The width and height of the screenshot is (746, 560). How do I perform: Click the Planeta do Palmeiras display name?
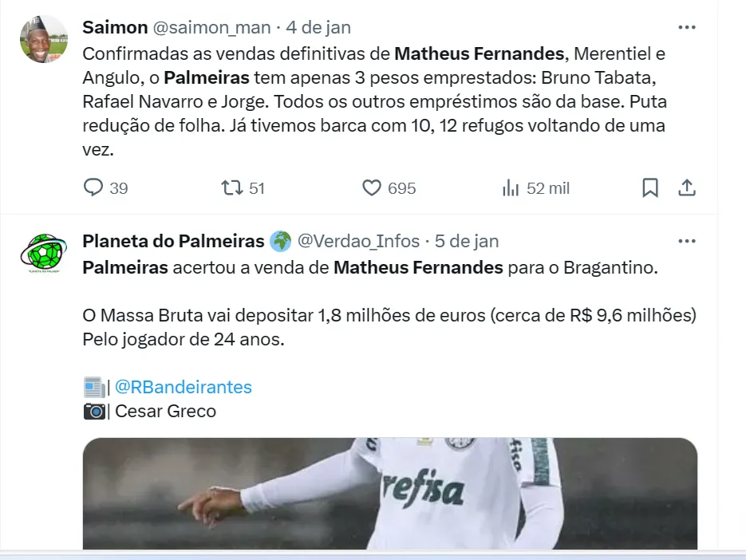[x=173, y=241]
